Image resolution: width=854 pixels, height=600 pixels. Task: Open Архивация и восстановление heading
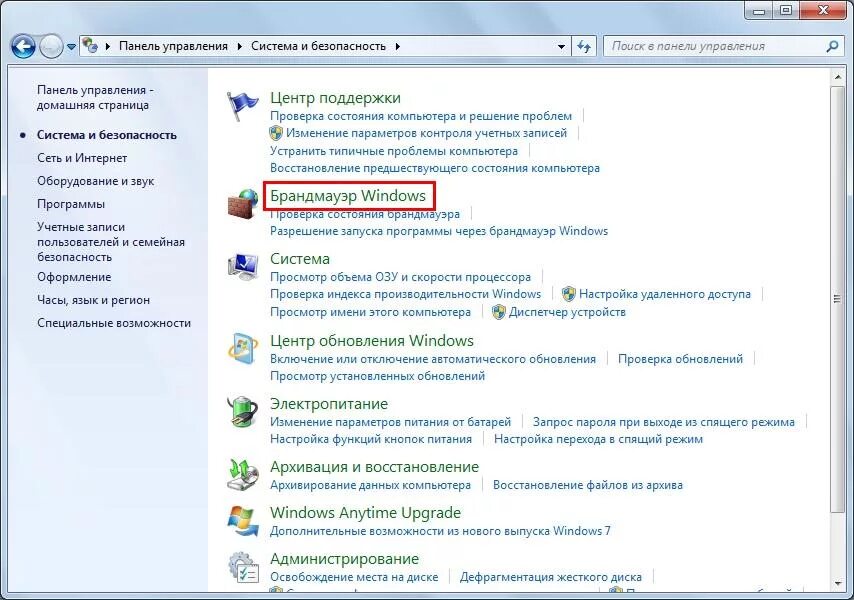click(374, 467)
